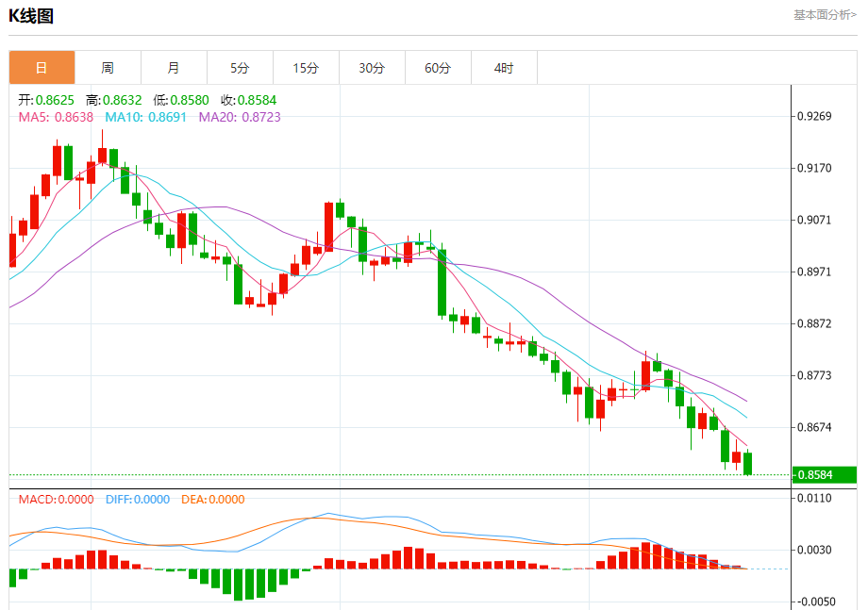Click the 0.9269 price axis label
The width and height of the screenshot is (868, 610).
click(x=814, y=116)
